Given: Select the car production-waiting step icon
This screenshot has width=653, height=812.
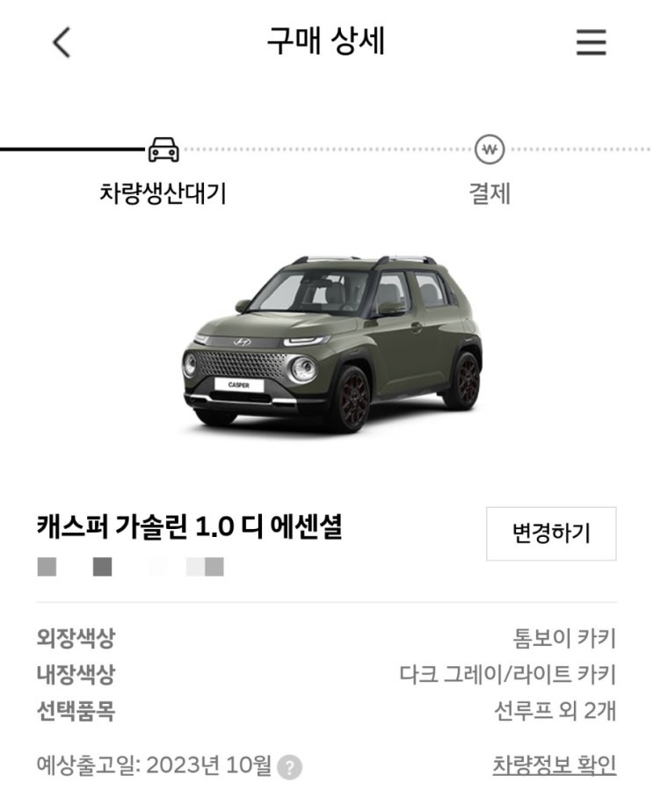Looking at the screenshot, I should 163,149.
